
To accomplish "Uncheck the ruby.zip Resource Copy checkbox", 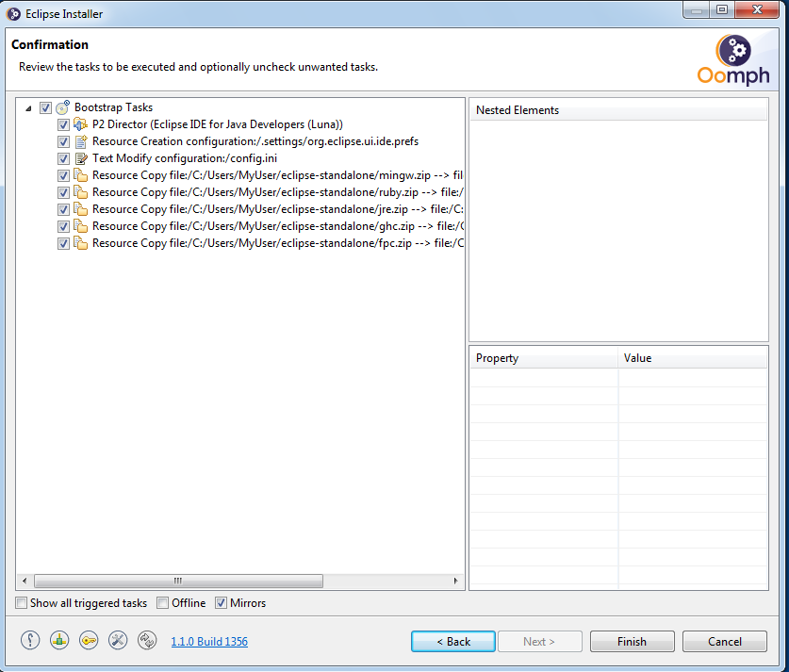I will click(63, 192).
